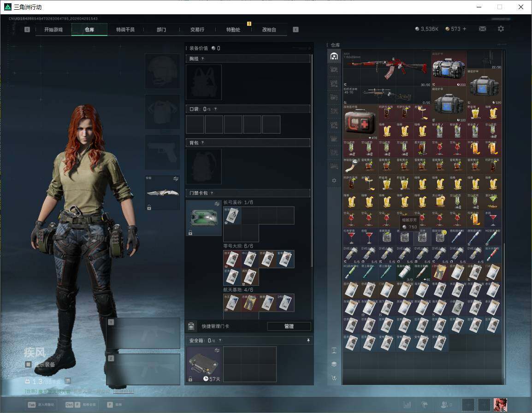The image size is (532, 413).
Task: Click the sort icon at sidebar bottom
Action: tap(334, 378)
